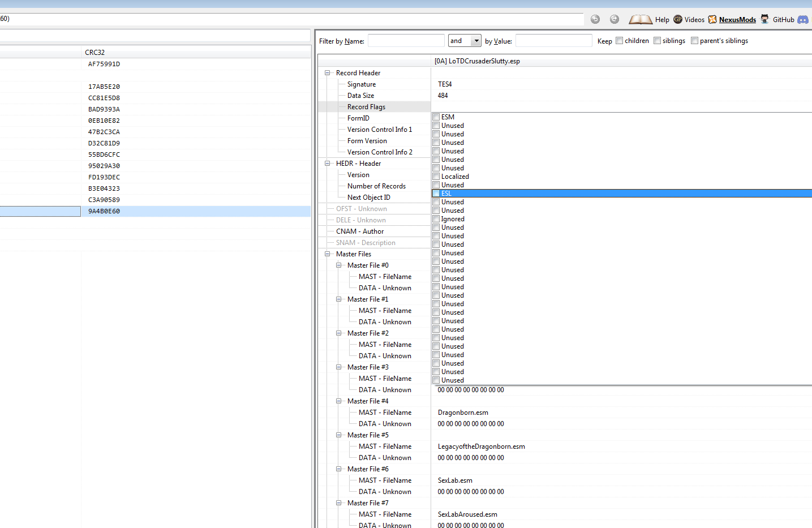Viewport: 812px width, 528px height.
Task: Collapse Master File #4 node
Action: coord(338,401)
